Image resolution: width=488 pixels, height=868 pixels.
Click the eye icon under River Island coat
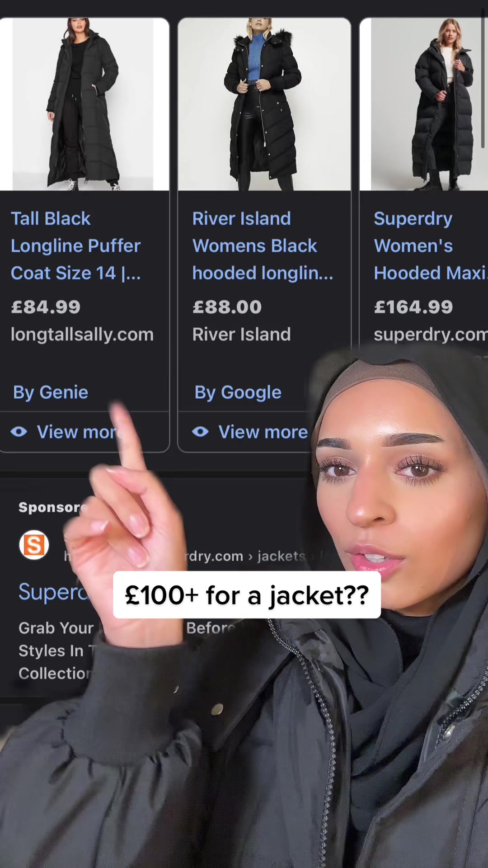pyautogui.click(x=200, y=432)
